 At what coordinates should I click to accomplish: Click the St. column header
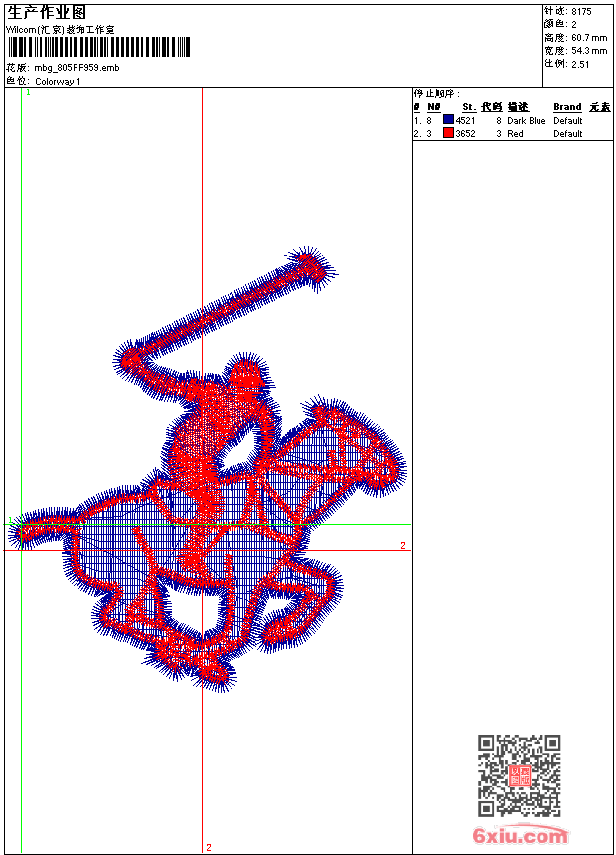tap(469, 107)
